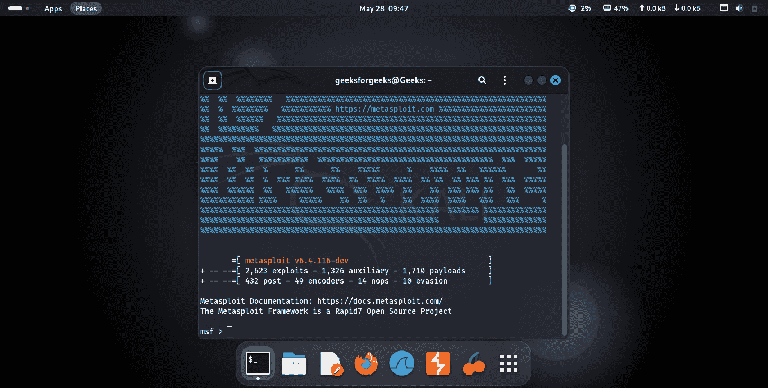The width and height of the screenshot is (768, 388).
Task: Open the Places menu
Action: (x=86, y=8)
